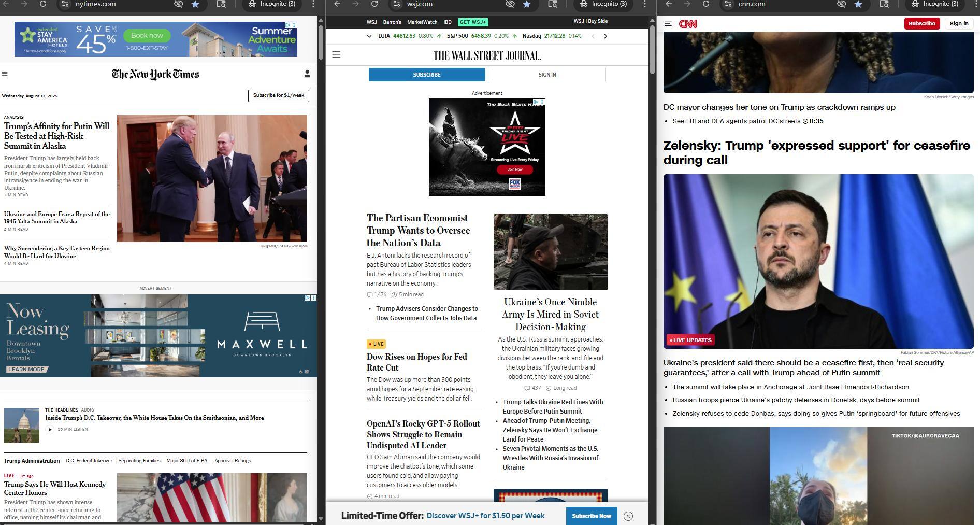The height and width of the screenshot is (525, 980).
Task: Open the Zelensky ceasefire story image
Action: click(x=818, y=261)
